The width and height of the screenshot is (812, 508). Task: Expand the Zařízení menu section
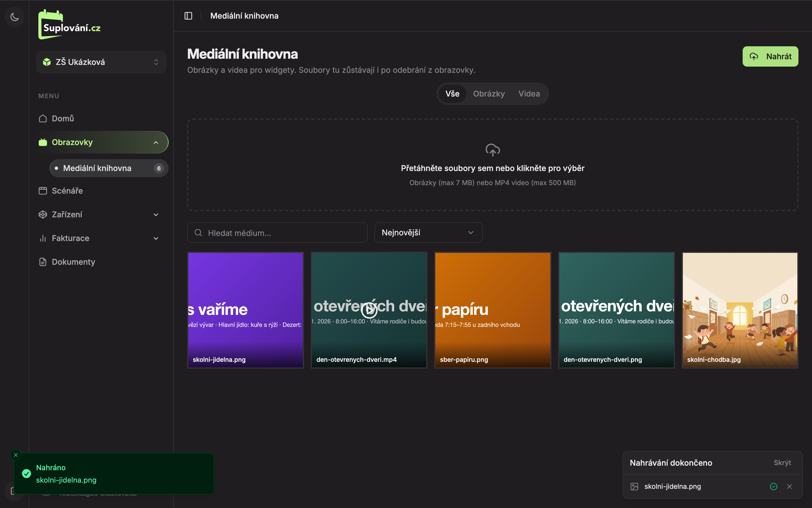click(101, 214)
